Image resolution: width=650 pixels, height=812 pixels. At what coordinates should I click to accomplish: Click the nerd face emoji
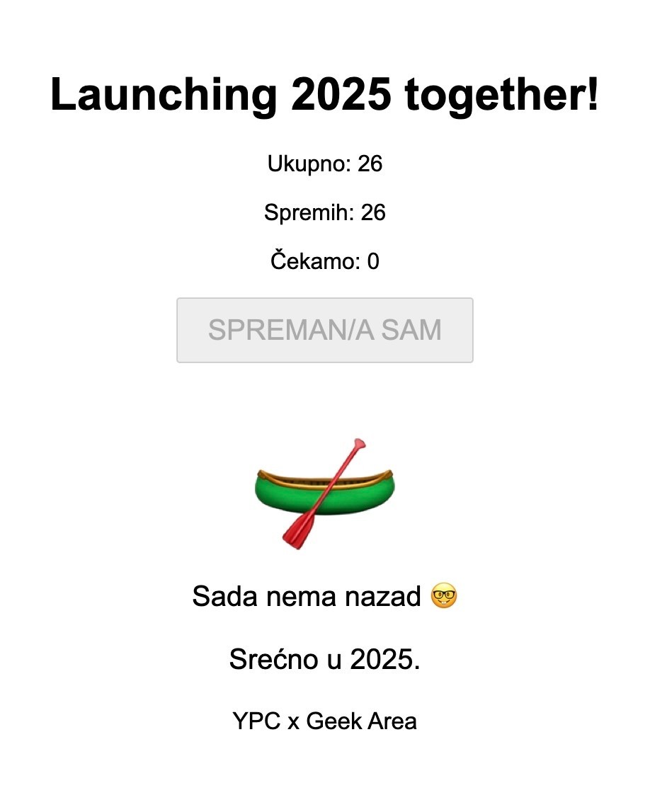click(x=444, y=597)
